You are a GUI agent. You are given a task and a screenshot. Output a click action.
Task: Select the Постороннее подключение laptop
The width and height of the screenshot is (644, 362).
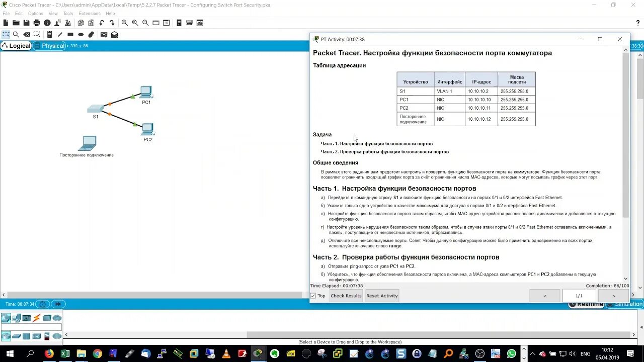tap(87, 143)
